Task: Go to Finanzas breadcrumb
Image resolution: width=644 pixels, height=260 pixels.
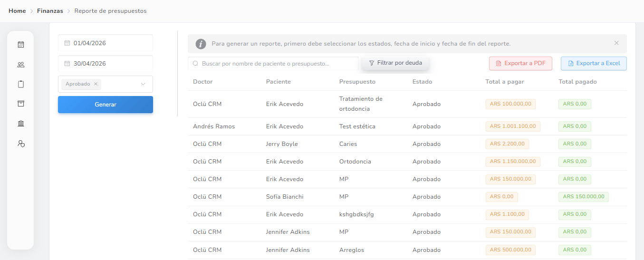Action: click(50, 11)
